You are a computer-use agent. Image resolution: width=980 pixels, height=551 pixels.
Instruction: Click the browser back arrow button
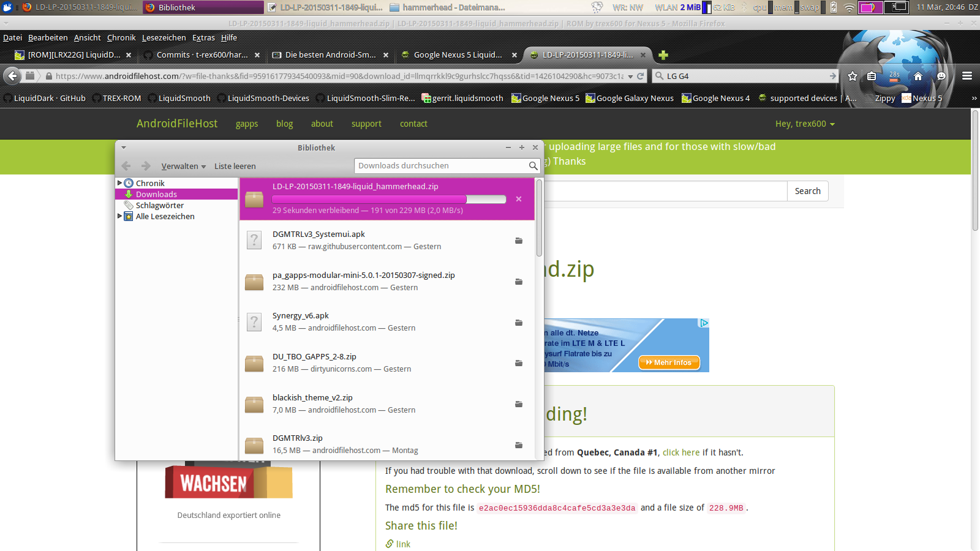coord(12,76)
